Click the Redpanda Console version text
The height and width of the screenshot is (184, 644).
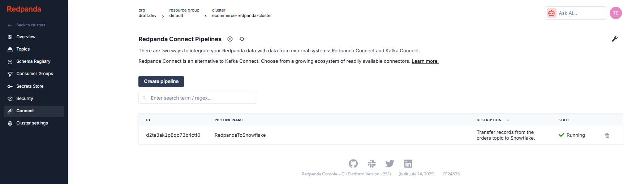[346, 174]
